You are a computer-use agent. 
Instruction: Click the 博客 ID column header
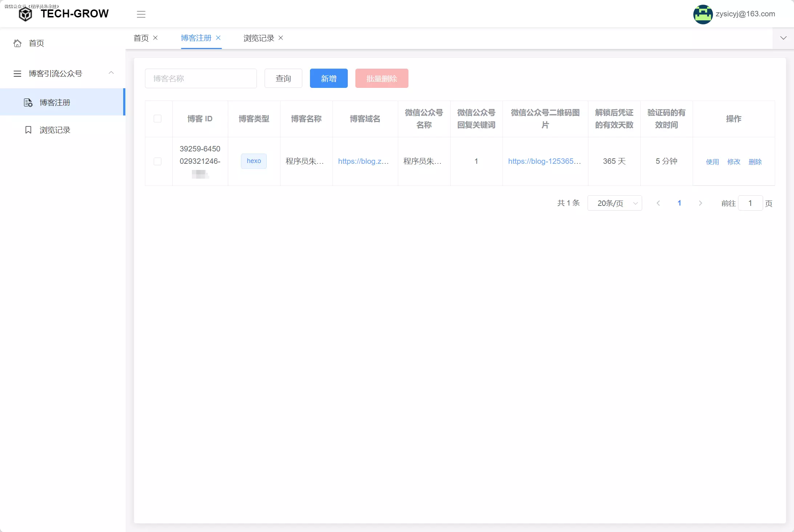(200, 119)
